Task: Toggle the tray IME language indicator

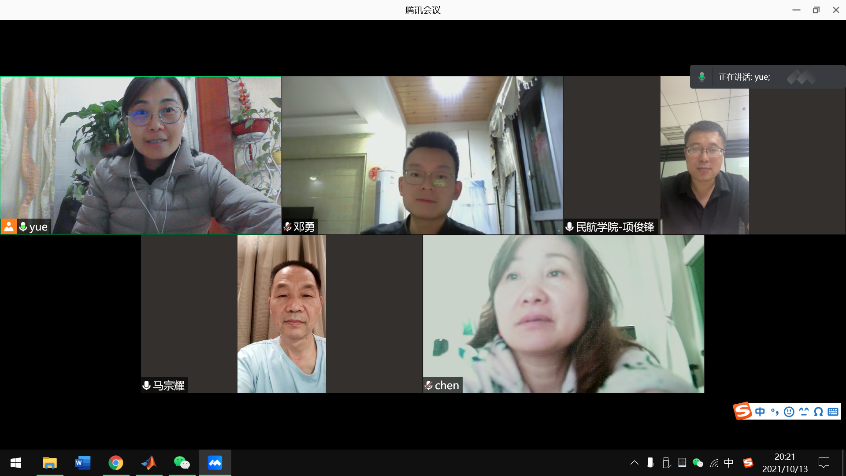Action: tap(729, 463)
